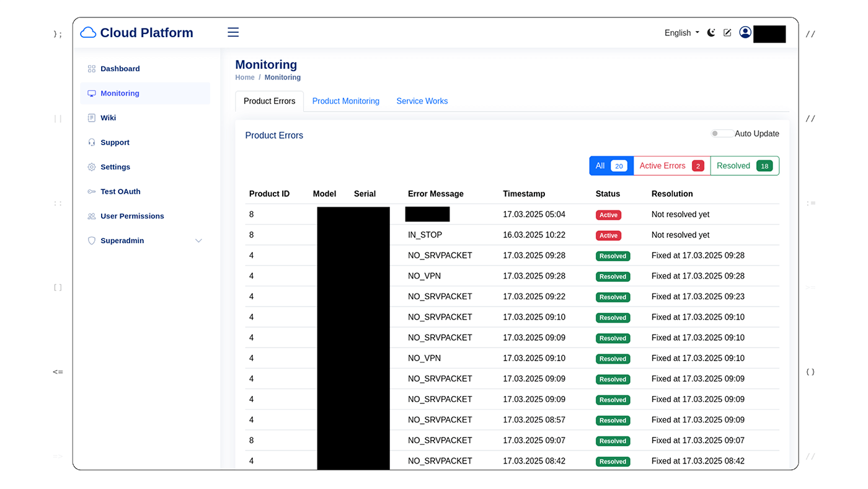Click the Model column header
868x489 pixels.
coord(324,194)
